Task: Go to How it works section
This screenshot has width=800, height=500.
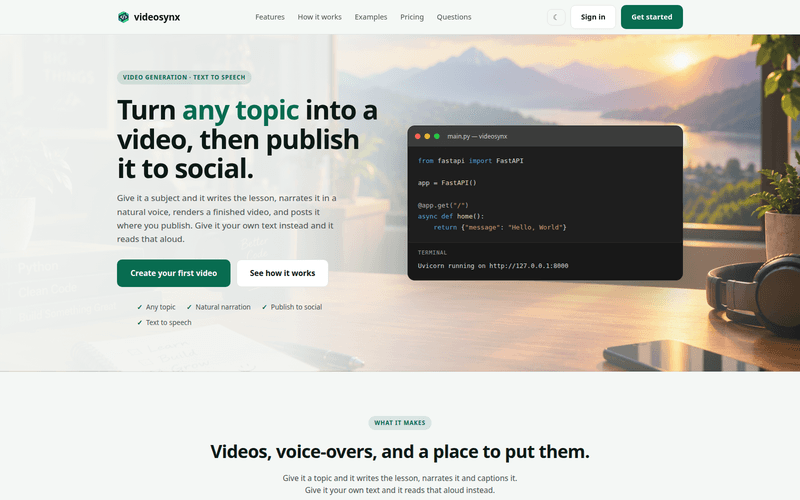Action: click(319, 17)
